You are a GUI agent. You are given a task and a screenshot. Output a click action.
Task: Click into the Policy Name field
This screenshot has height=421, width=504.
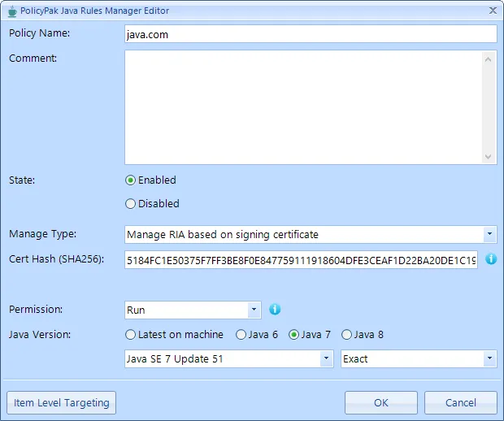pyautogui.click(x=311, y=34)
